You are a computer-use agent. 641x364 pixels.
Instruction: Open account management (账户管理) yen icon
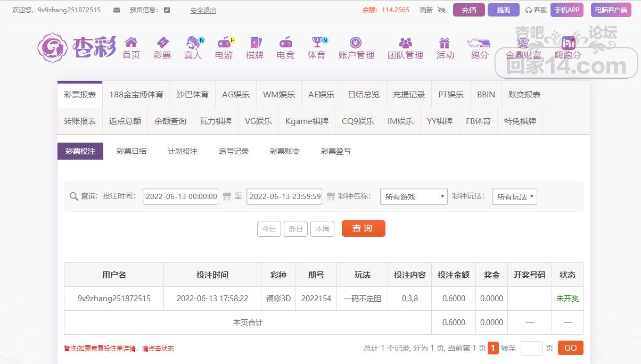[356, 43]
